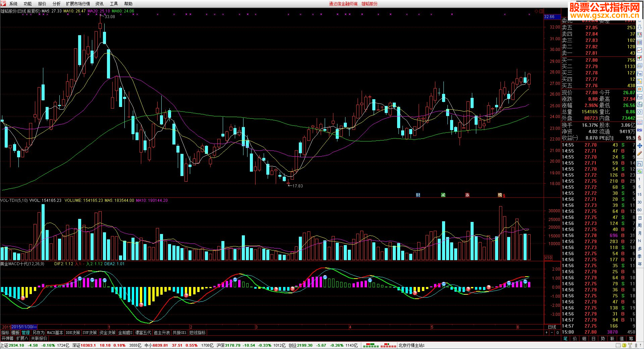Apply the MACD基本 indicator template

(55, 333)
